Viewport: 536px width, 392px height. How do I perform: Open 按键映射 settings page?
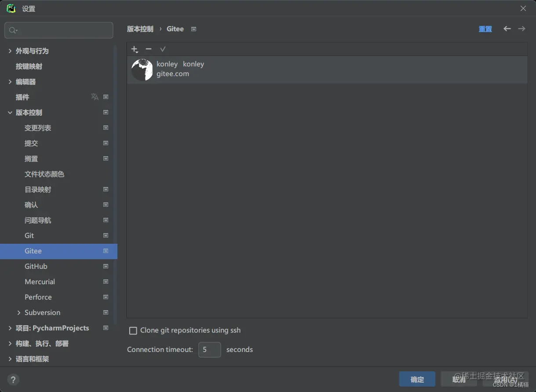click(29, 66)
